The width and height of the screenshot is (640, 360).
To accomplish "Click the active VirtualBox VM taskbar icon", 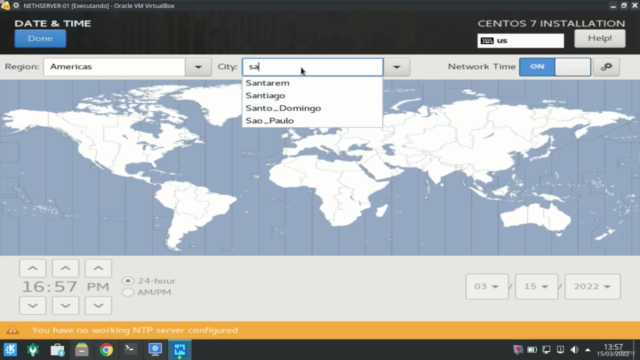I will [x=180, y=350].
